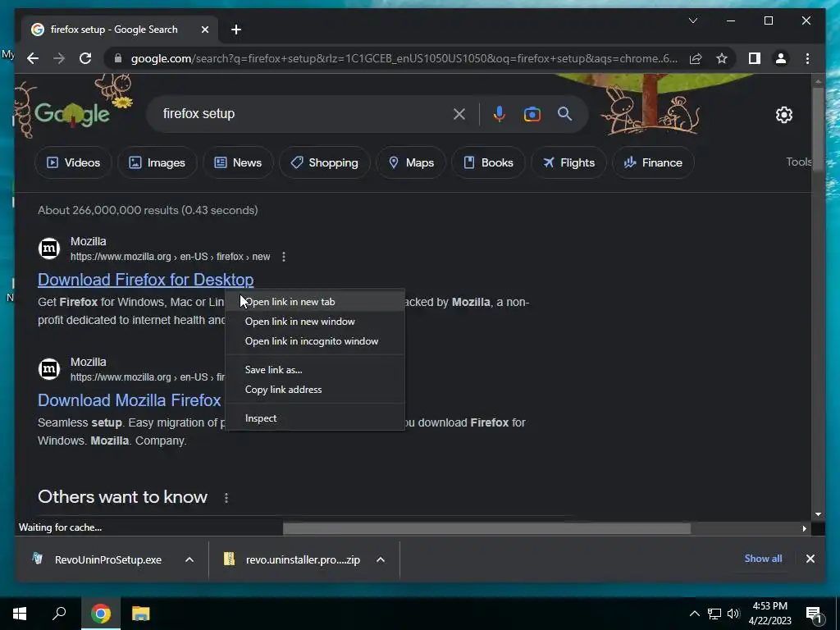Filter results by Videos
840x630 pixels.
73,162
